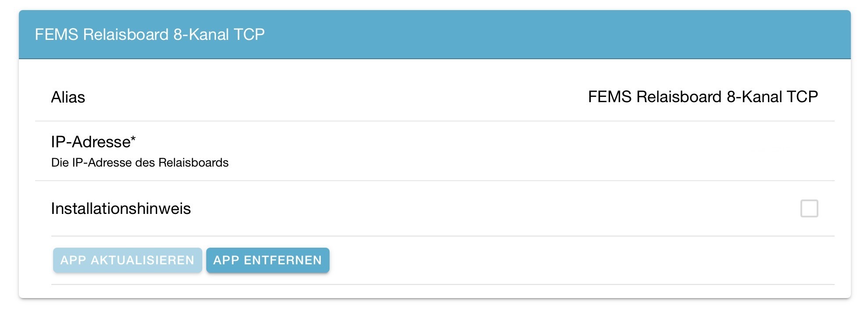Tick the Installationshinweis checkbox
868x313 pixels.
click(809, 208)
